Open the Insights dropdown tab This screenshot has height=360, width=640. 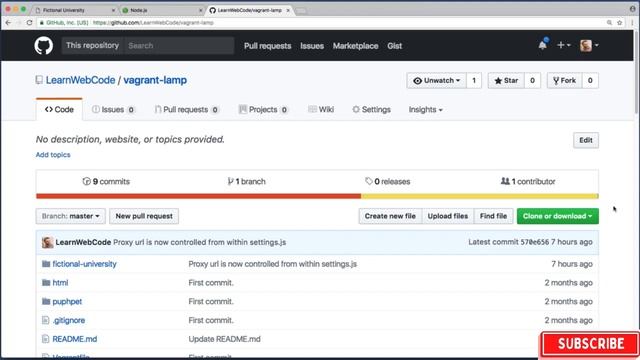pos(425,109)
